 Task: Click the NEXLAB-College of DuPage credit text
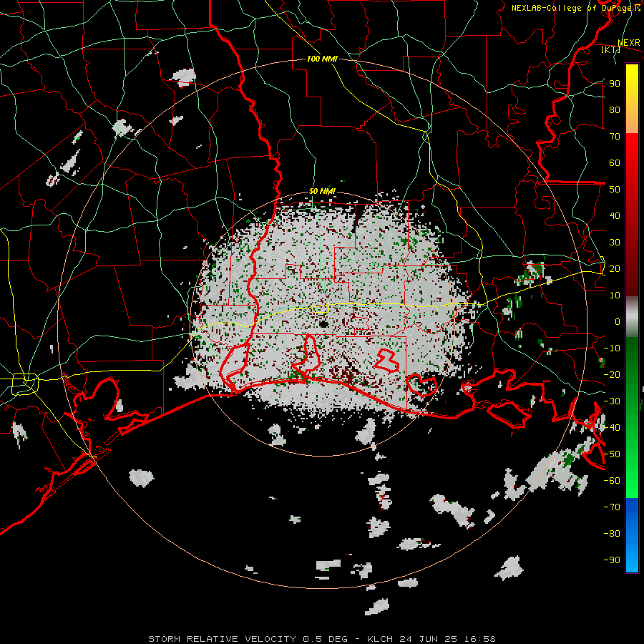(x=575, y=8)
